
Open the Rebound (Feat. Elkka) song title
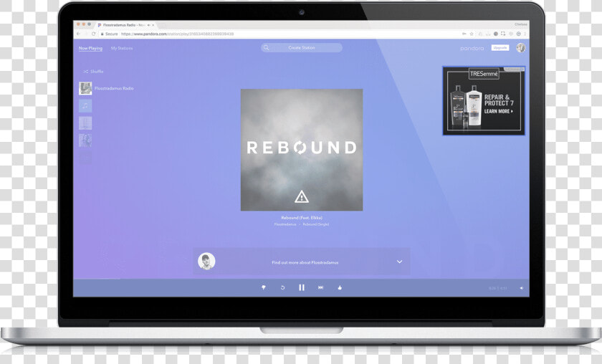(302, 218)
